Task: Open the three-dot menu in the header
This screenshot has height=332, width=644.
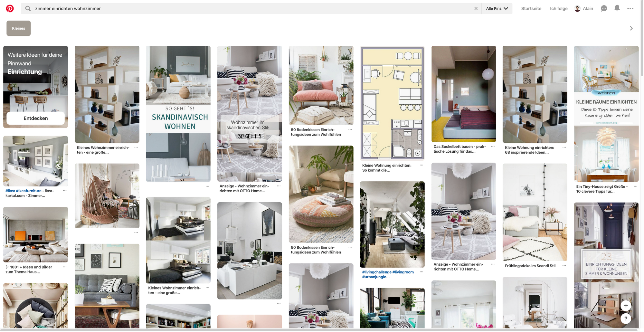Action: pos(630,9)
